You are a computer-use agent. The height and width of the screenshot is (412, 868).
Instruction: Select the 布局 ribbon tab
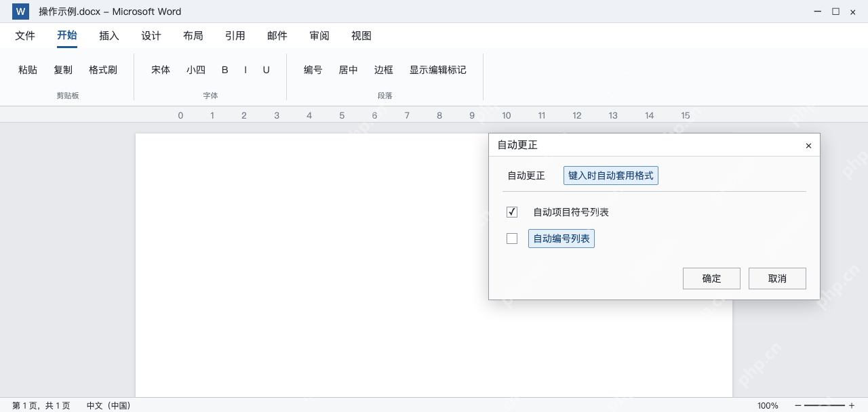[193, 36]
